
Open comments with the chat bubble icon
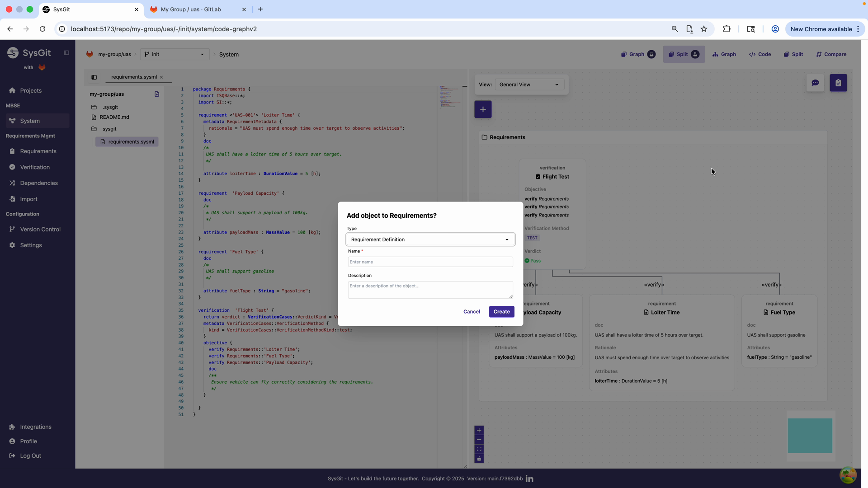(816, 83)
